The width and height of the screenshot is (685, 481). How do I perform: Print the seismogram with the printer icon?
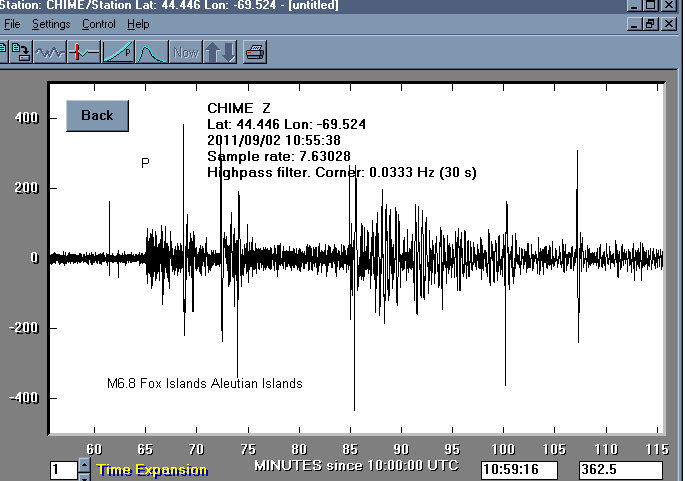point(255,50)
